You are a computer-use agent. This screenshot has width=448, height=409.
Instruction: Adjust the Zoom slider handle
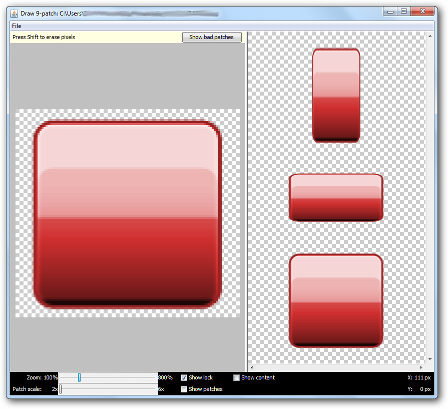click(x=79, y=378)
